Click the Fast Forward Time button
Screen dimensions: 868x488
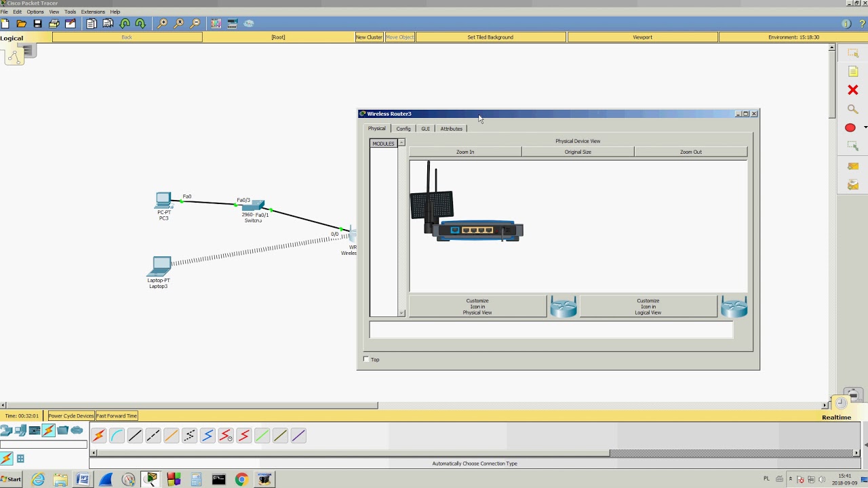pyautogui.click(x=117, y=416)
